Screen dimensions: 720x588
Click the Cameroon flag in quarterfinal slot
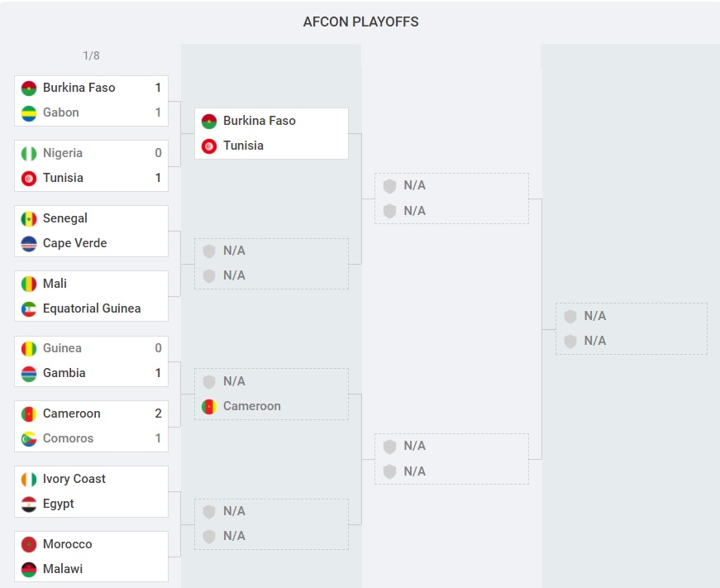pos(209,406)
